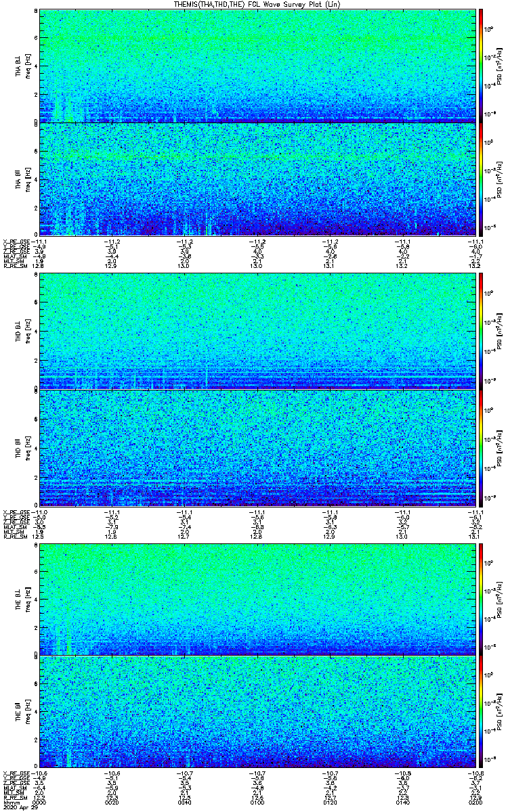Image resolution: width=508 pixels, height=812 pixels.
Task: Click the hhmm axis label
Action: click(x=10, y=802)
